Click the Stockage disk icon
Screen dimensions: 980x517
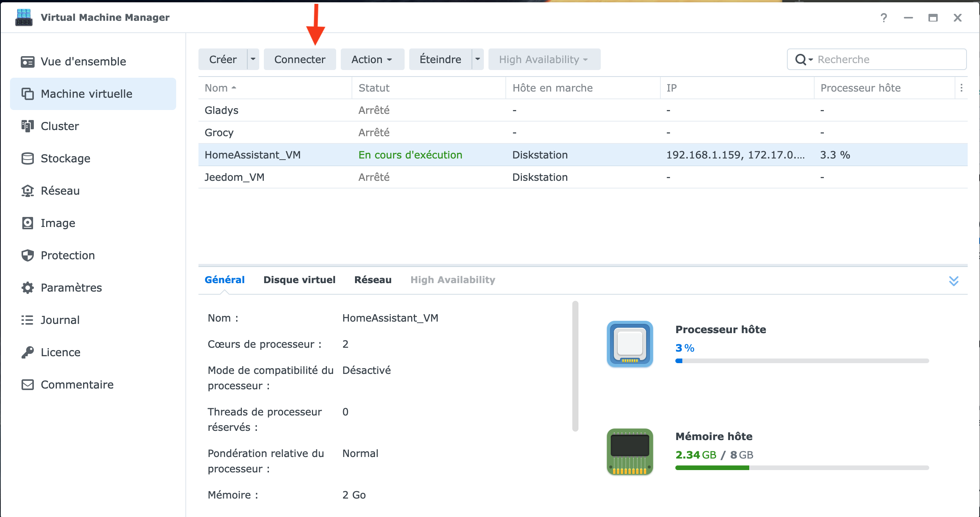coord(27,158)
